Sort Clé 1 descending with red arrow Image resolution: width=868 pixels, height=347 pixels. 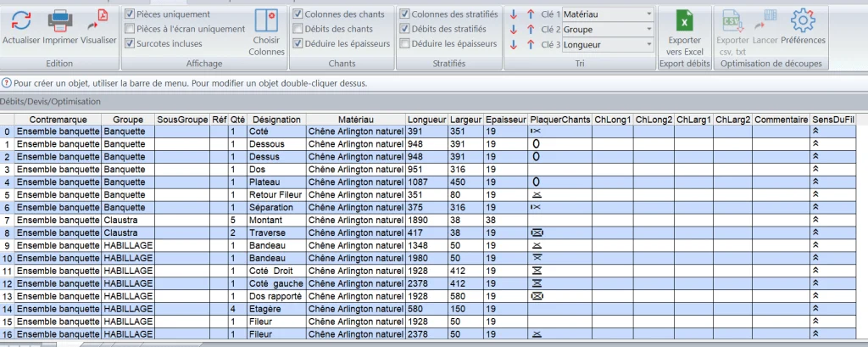514,14
